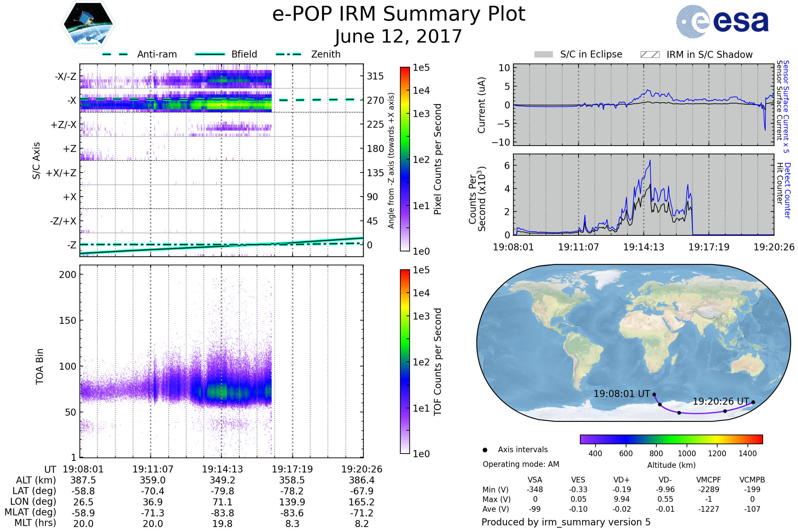798x532 pixels.
Task: Click the June 12, 2017 date heading
Action: [x=398, y=36]
